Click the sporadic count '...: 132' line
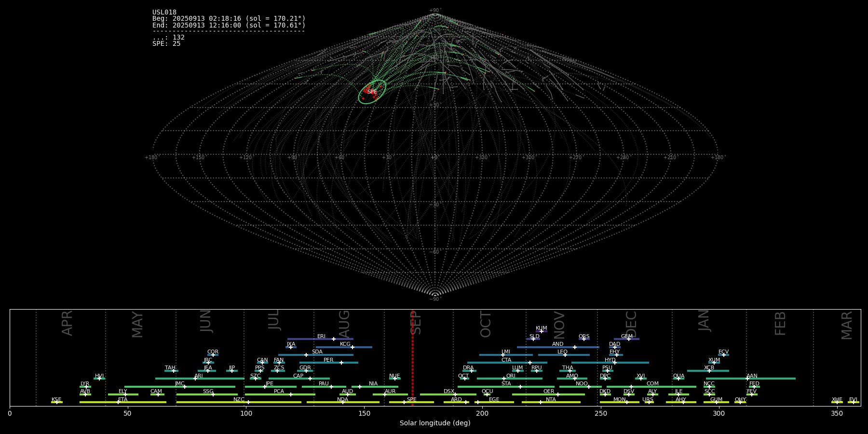The height and width of the screenshot is (434, 868). pyautogui.click(x=169, y=38)
